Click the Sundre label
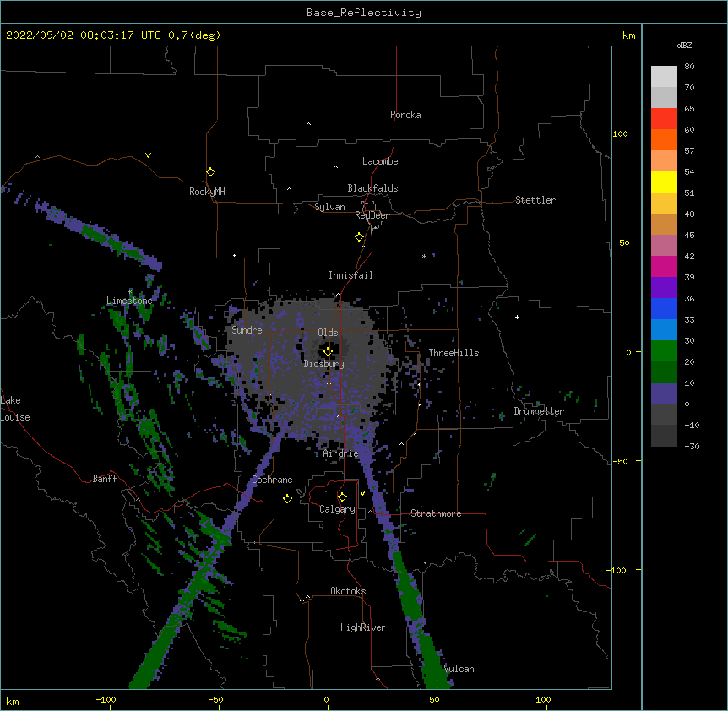Screen dimensions: 728x711 (x=247, y=330)
